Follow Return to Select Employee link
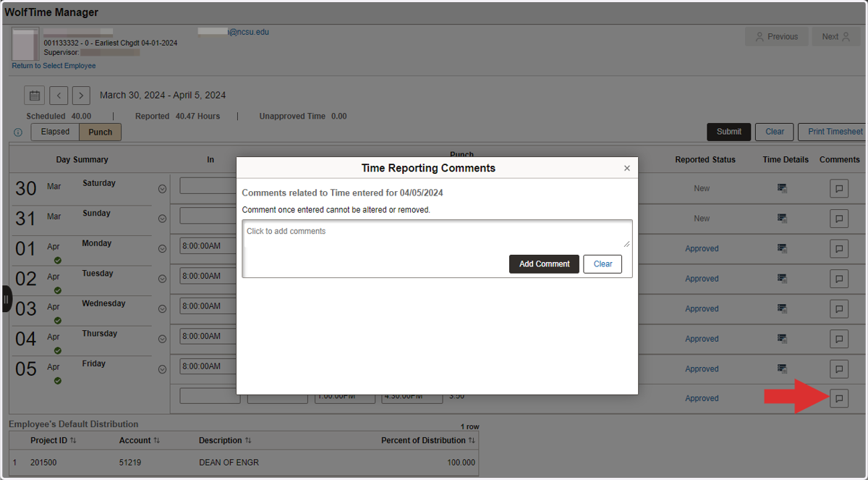The image size is (868, 480). click(54, 66)
